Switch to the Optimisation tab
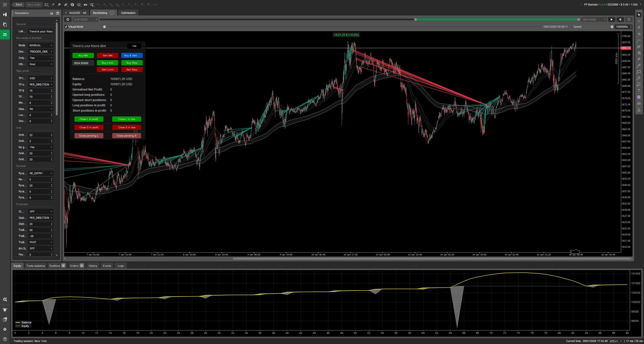This screenshot has width=644, height=344. click(128, 13)
